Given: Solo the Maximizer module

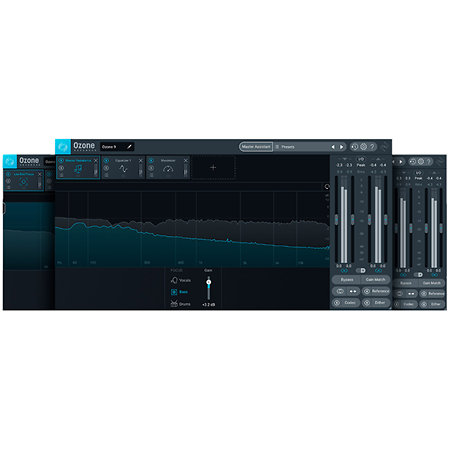Looking at the screenshot, I should tap(151, 168).
